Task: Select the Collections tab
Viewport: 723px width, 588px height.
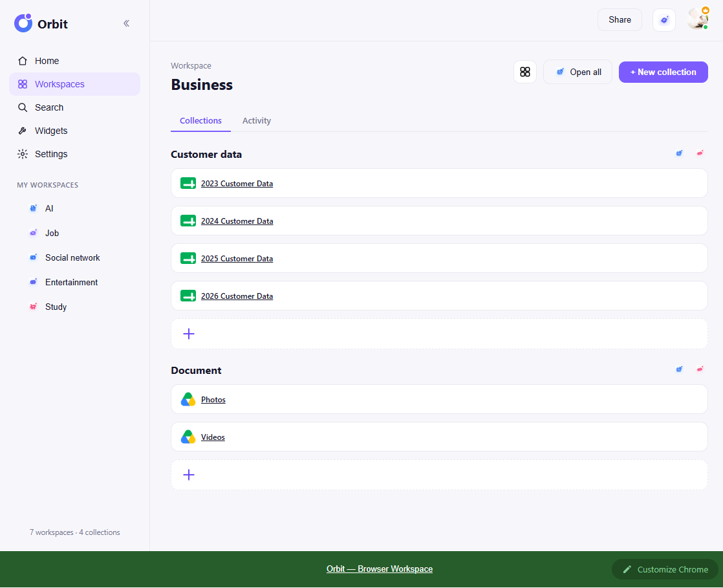Action: click(200, 121)
